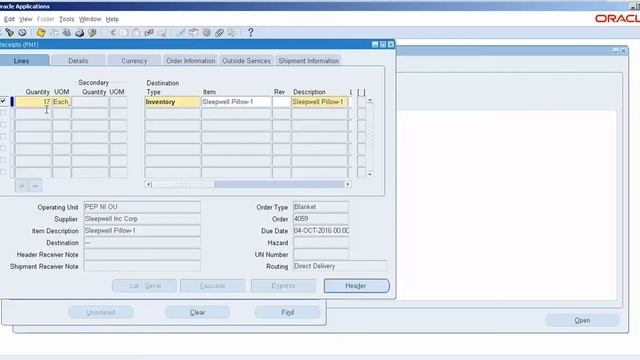The height and width of the screenshot is (360, 640).
Task: Click the horizontal scrollbar left arrow
Action: point(148,184)
